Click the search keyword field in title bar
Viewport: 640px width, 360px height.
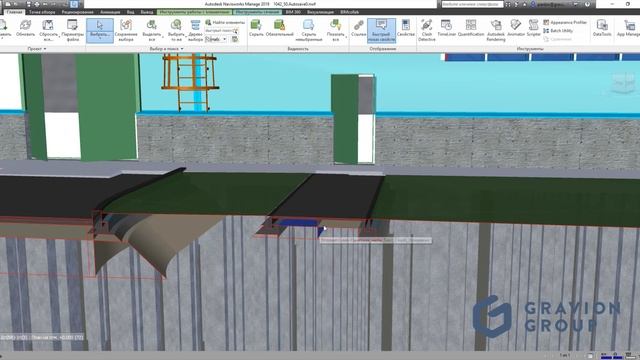click(472, 4)
